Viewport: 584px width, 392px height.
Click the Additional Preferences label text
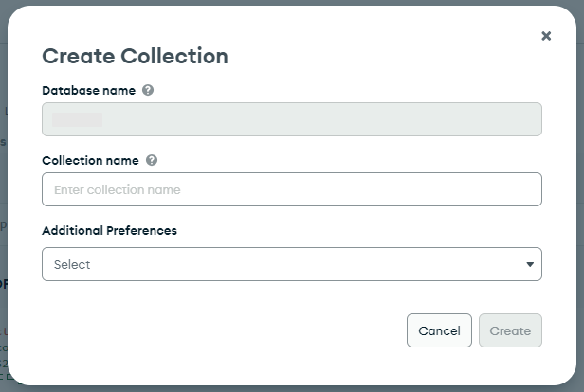coord(109,230)
